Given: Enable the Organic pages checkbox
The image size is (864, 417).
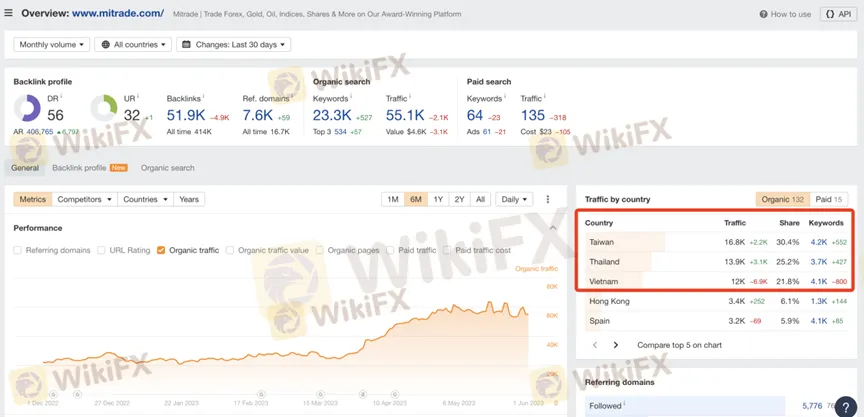Looking at the screenshot, I should pyautogui.click(x=320, y=250).
